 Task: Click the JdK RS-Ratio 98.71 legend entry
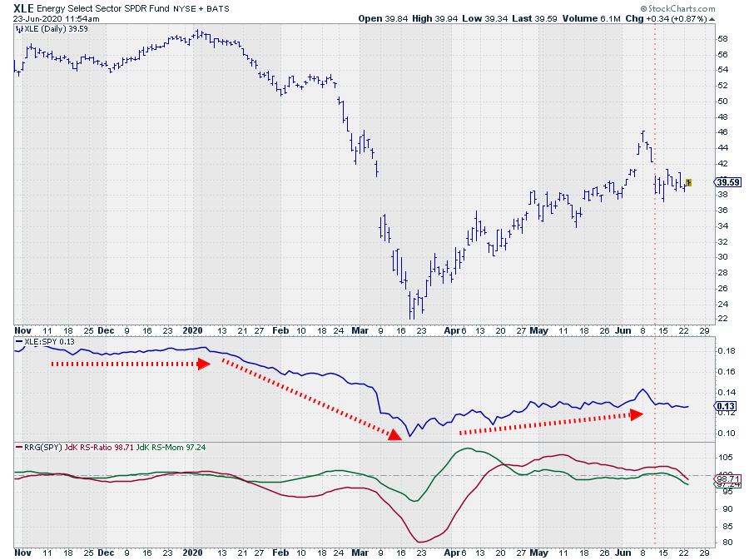click(99, 448)
